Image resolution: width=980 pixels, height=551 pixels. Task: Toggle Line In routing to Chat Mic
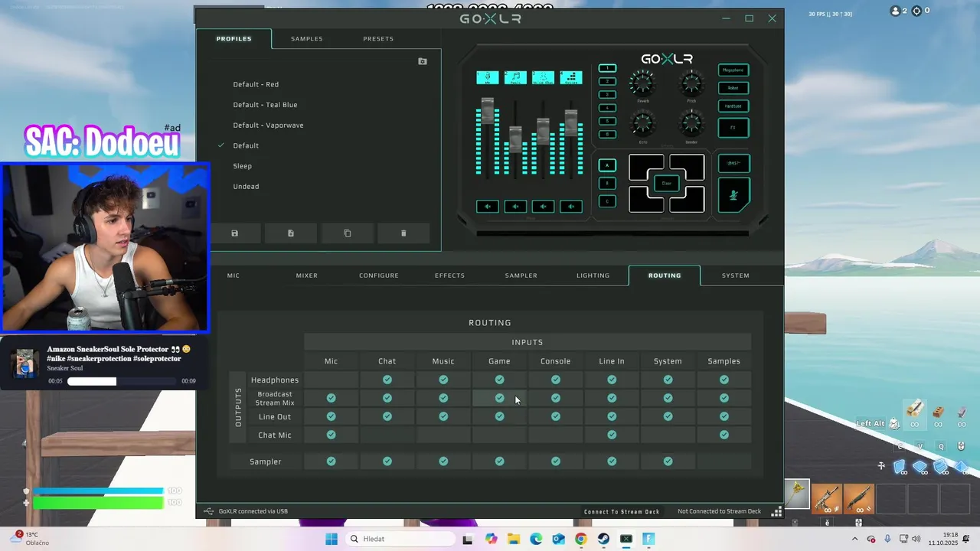tap(612, 435)
